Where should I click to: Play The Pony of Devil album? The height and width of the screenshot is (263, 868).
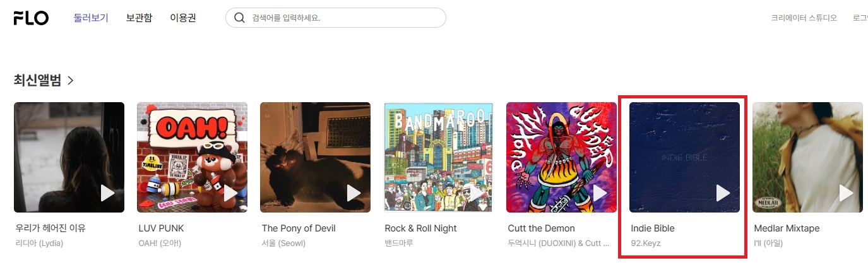(x=354, y=193)
